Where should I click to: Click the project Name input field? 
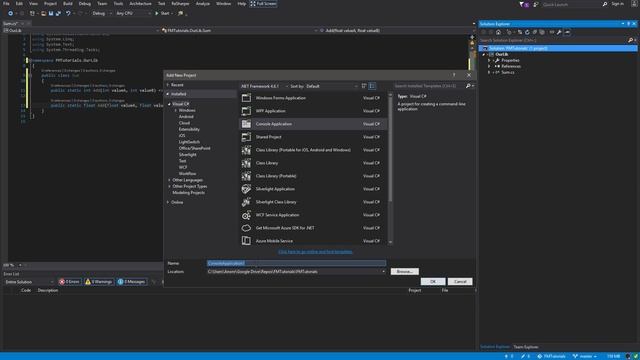tap(296, 263)
